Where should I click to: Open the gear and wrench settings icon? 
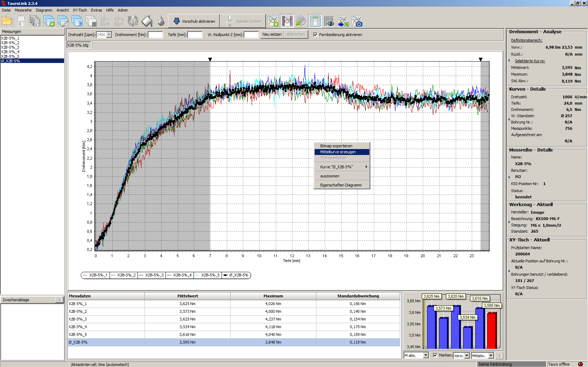coord(301,21)
